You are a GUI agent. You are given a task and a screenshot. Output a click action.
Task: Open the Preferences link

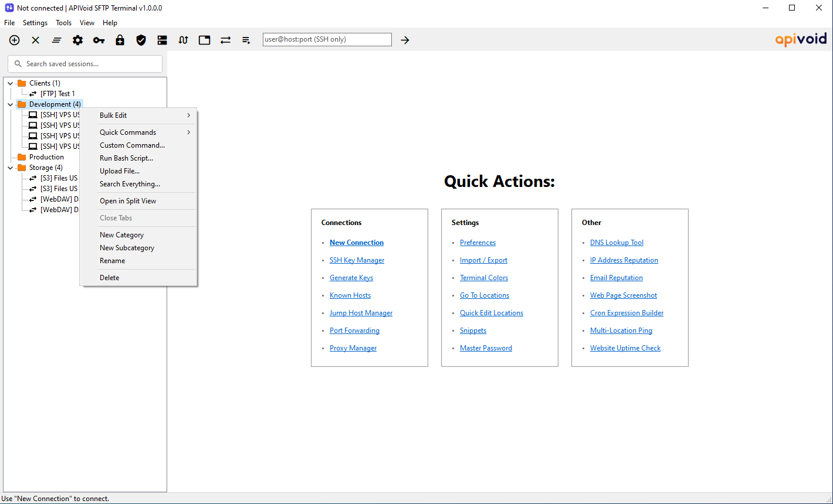[x=478, y=243]
